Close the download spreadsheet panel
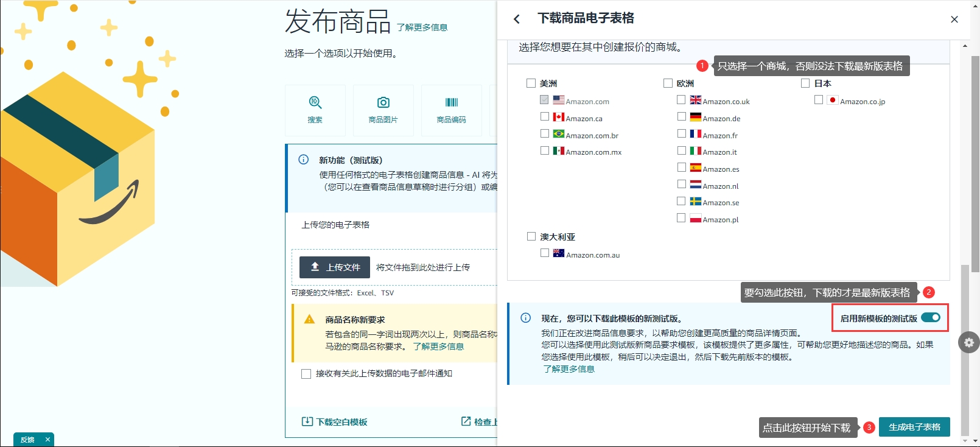 pyautogui.click(x=954, y=19)
